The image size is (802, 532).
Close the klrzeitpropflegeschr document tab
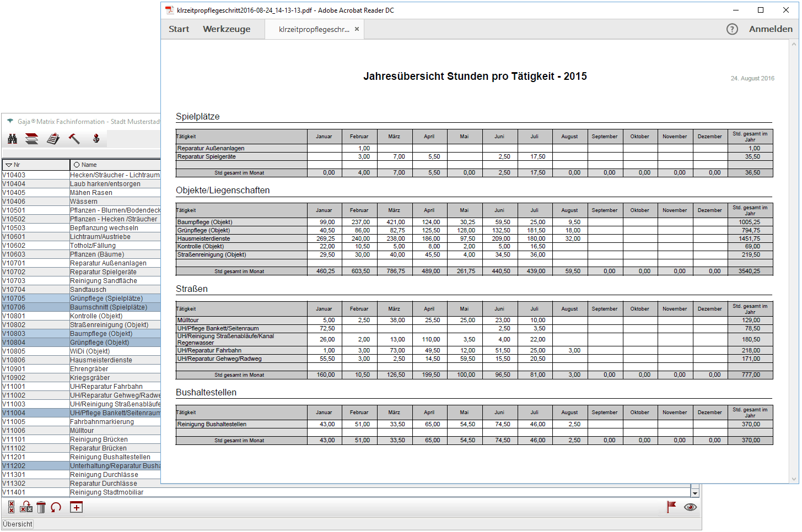357,29
